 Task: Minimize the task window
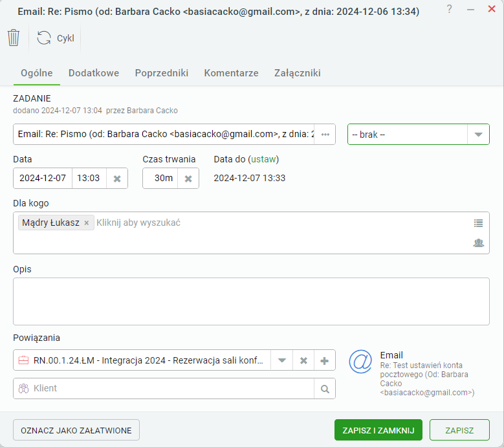470,10
